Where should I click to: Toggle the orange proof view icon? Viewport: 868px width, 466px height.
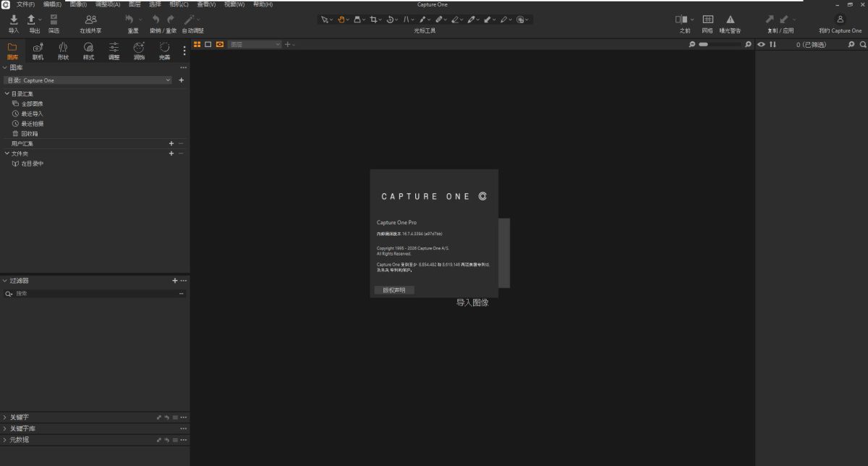click(219, 45)
